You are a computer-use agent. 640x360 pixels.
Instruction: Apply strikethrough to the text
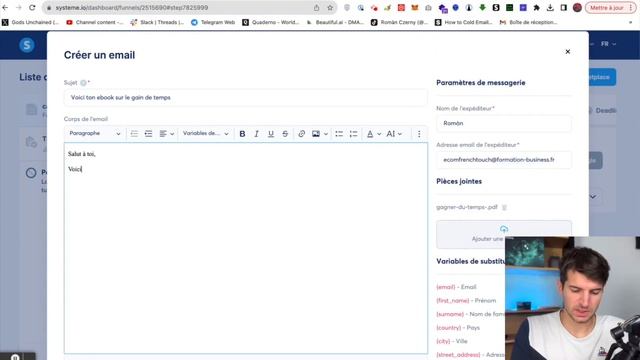pos(285,133)
